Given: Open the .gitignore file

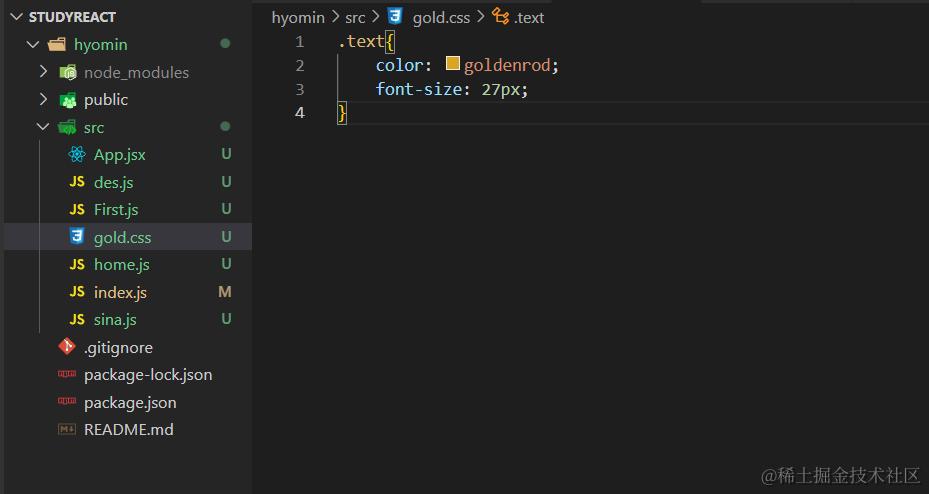Looking at the screenshot, I should pos(118,348).
